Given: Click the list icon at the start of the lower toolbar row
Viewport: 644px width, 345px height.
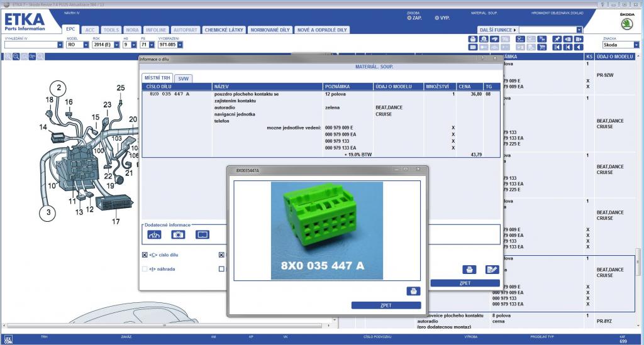Looking at the screenshot, I should [x=473, y=47].
